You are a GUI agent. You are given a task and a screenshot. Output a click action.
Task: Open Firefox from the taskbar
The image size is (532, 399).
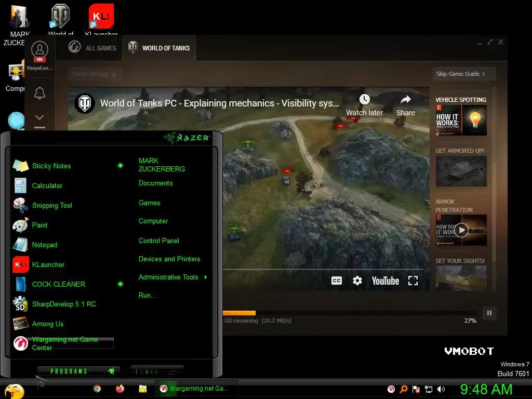pyautogui.click(x=120, y=389)
